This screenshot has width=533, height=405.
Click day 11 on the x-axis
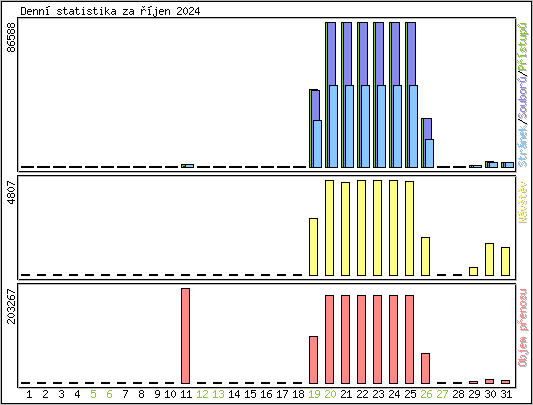186,394
